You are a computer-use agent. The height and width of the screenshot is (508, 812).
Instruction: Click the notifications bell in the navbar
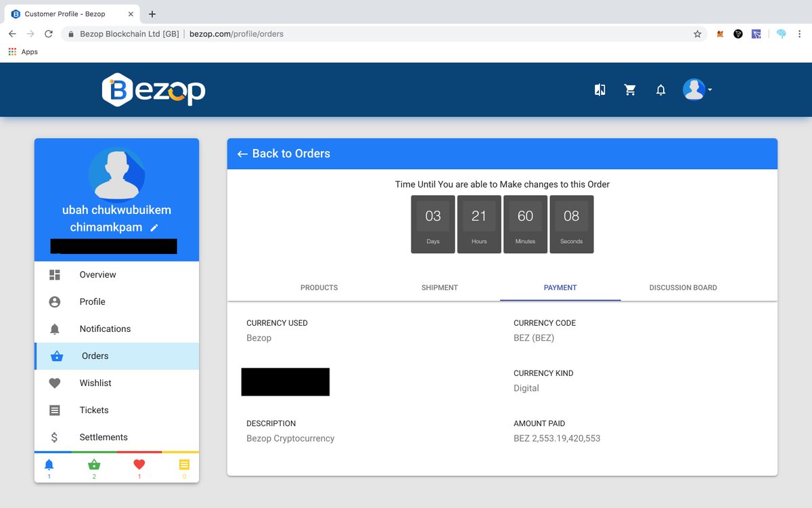660,89
